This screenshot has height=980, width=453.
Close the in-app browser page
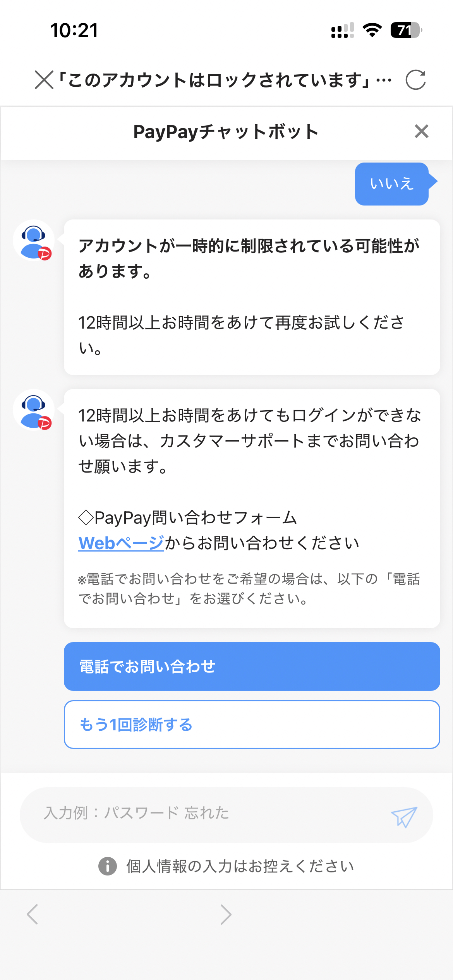pos(44,80)
